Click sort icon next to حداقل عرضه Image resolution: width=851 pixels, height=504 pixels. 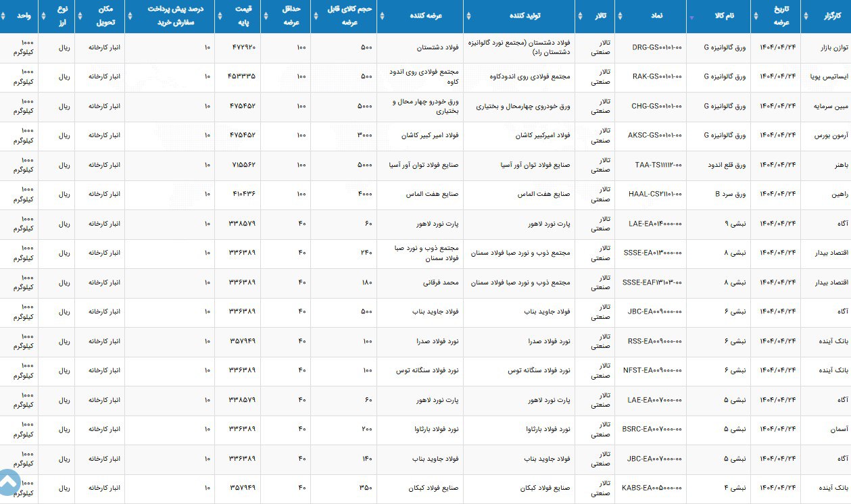(x=266, y=17)
